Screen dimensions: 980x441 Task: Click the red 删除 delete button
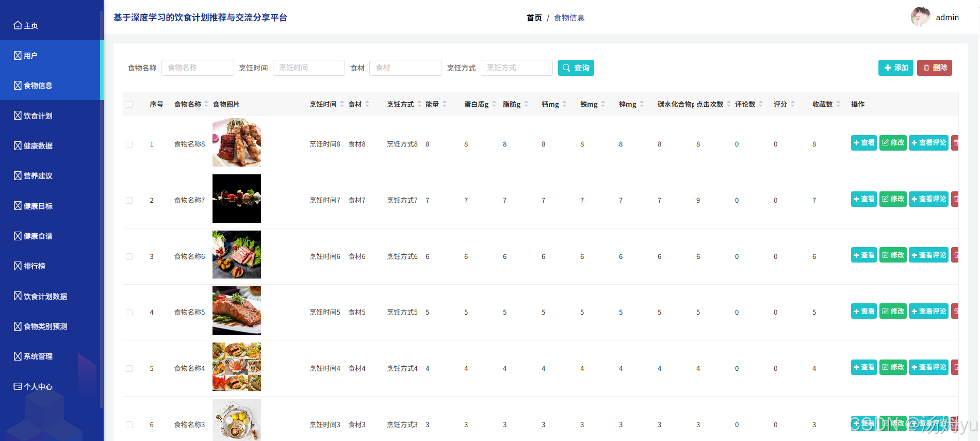click(935, 68)
